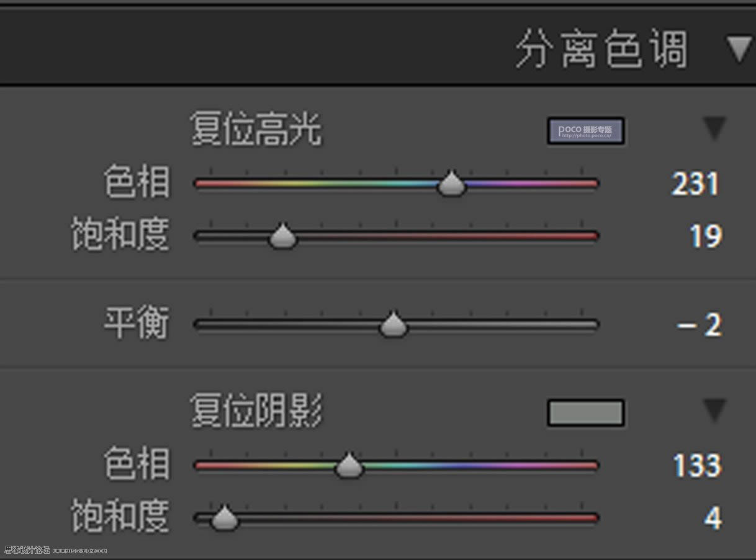The width and height of the screenshot is (756, 560).
Task: Select the highlights hue value 231
Action: coord(695,182)
